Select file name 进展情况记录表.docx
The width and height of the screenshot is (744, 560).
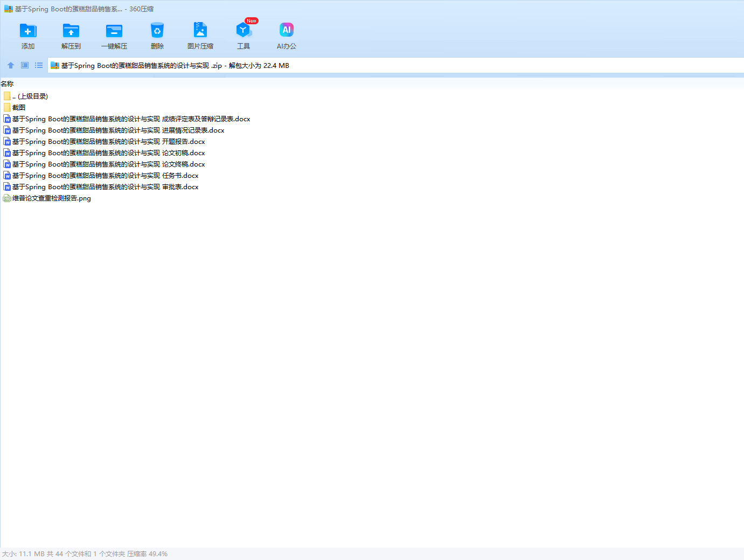(119, 130)
